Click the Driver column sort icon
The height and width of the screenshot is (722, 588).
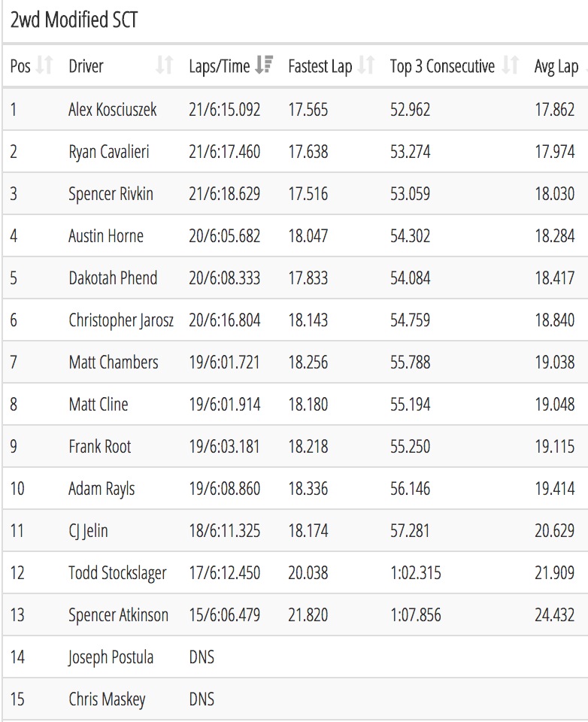click(164, 65)
